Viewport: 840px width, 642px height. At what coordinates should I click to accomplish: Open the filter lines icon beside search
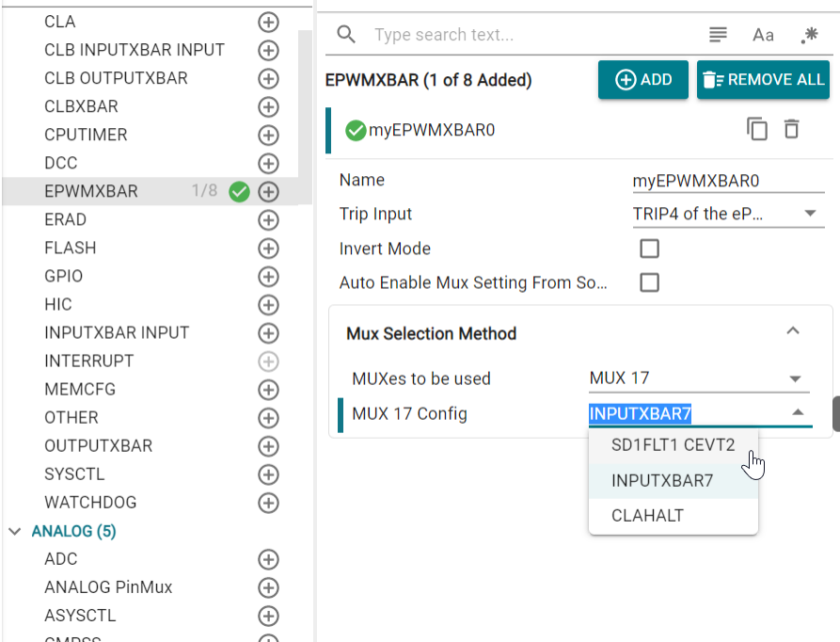(717, 34)
